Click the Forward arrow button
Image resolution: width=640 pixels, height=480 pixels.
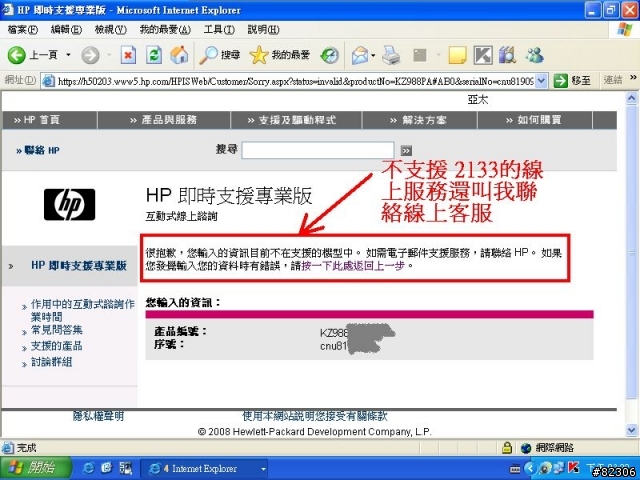point(90,55)
